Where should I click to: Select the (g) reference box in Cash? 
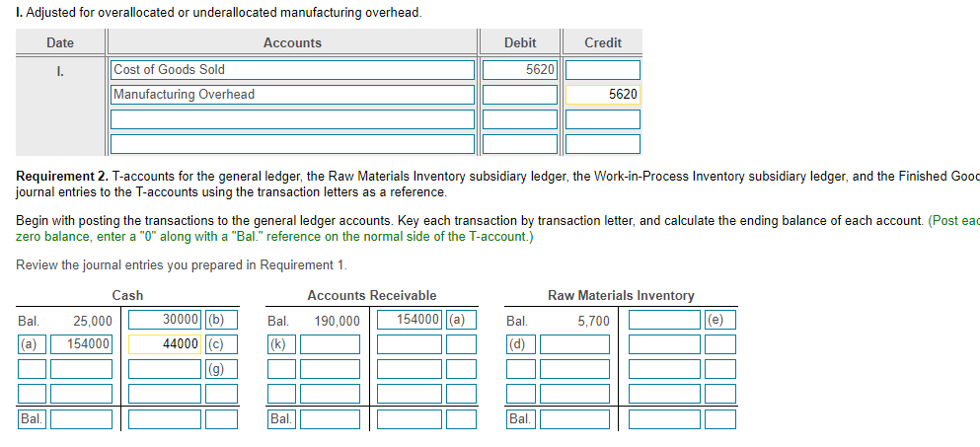pos(221,369)
